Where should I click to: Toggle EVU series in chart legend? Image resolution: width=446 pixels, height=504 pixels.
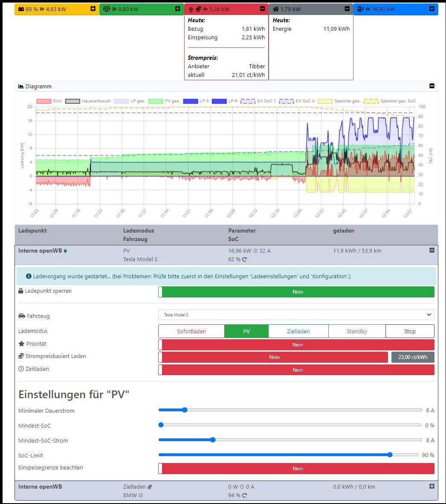tap(50, 101)
